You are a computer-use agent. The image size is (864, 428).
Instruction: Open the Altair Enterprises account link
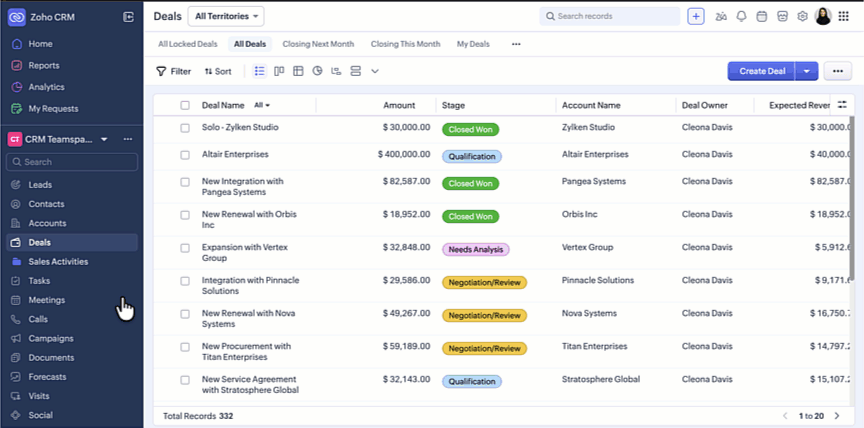[595, 154]
